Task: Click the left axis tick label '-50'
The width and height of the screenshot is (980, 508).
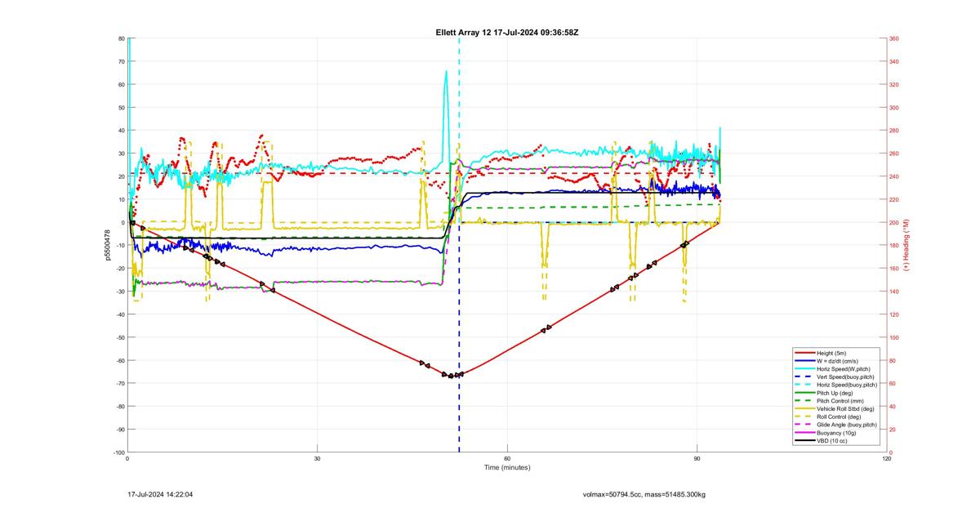Action: click(x=119, y=337)
